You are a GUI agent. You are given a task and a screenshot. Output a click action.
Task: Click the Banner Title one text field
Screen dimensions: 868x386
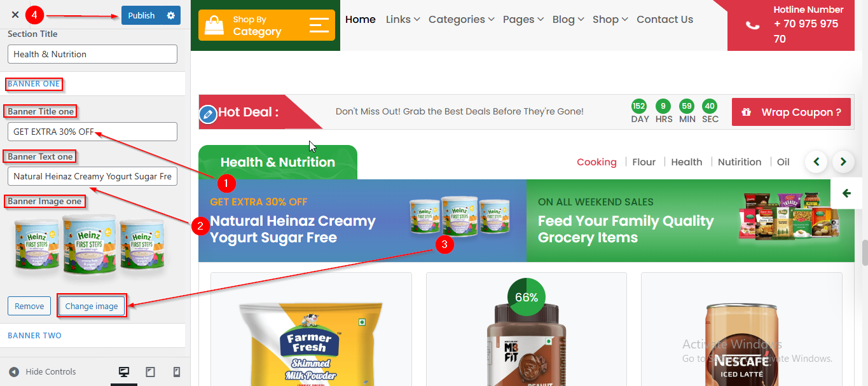click(x=92, y=132)
